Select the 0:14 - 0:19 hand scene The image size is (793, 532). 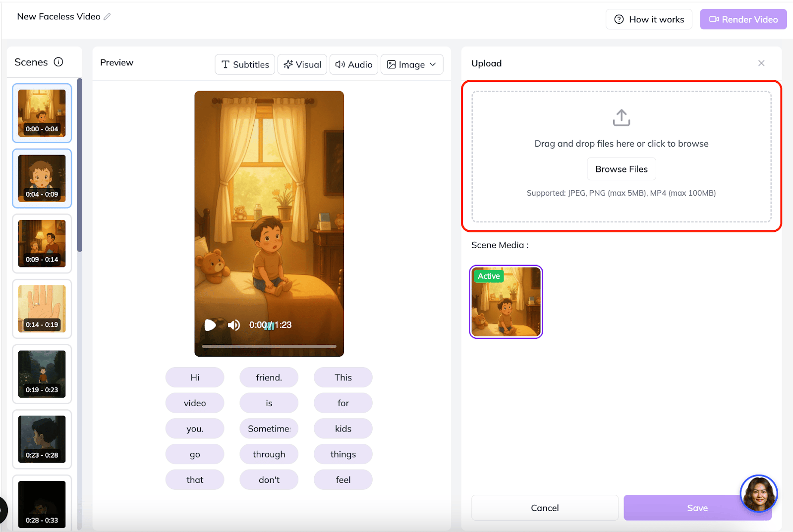point(42,309)
